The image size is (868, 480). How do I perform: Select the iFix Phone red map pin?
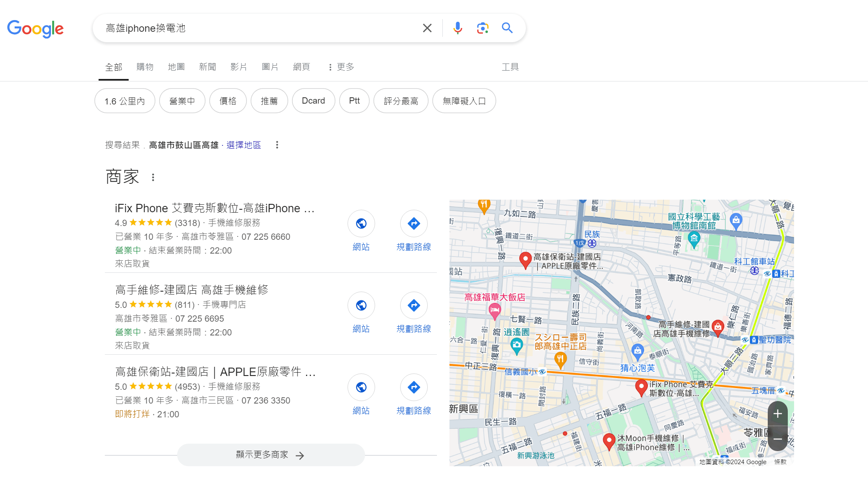coord(641,388)
